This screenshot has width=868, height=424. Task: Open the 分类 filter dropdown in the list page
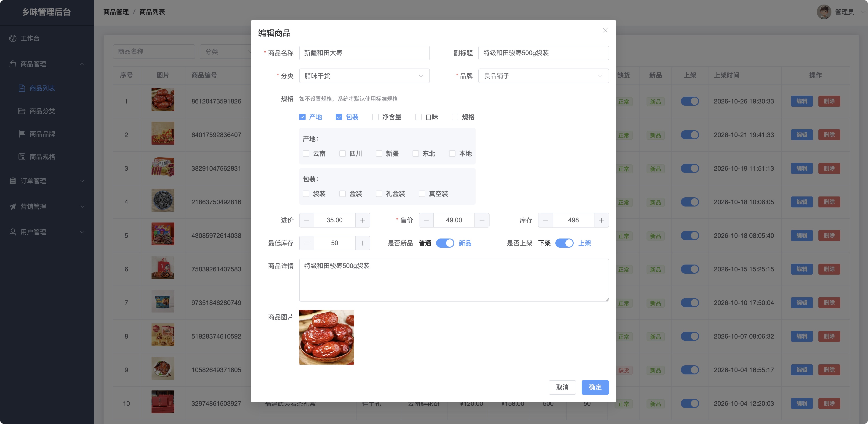(226, 52)
